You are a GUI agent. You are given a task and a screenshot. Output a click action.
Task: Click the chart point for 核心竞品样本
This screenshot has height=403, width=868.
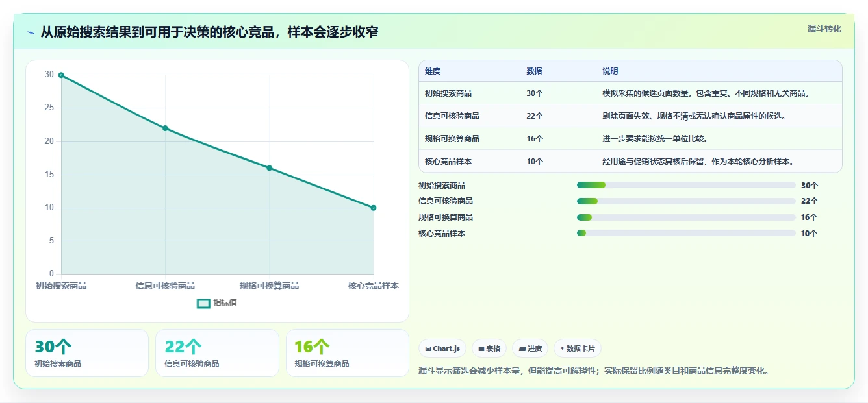coord(374,208)
